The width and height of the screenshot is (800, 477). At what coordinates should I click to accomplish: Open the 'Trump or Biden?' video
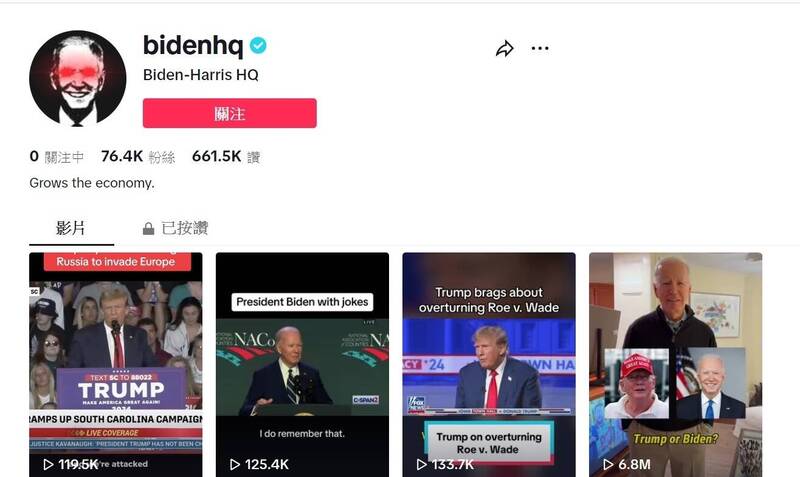(x=676, y=365)
